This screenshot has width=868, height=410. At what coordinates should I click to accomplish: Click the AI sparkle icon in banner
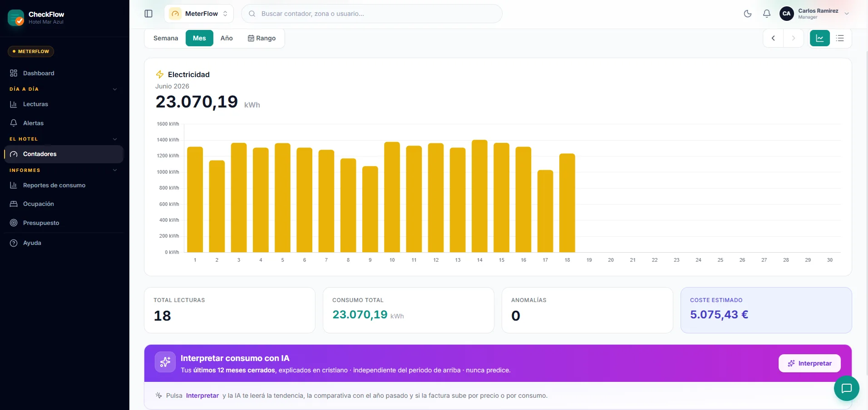coord(165,362)
